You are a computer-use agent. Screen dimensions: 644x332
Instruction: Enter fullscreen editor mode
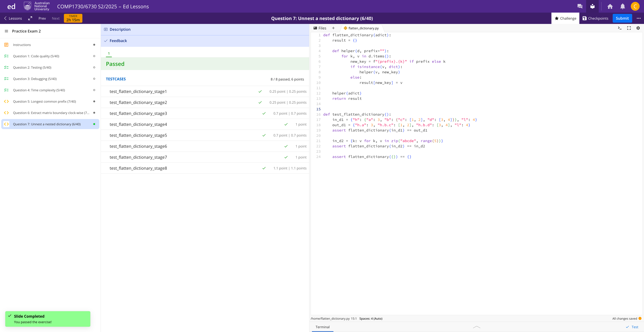629,28
